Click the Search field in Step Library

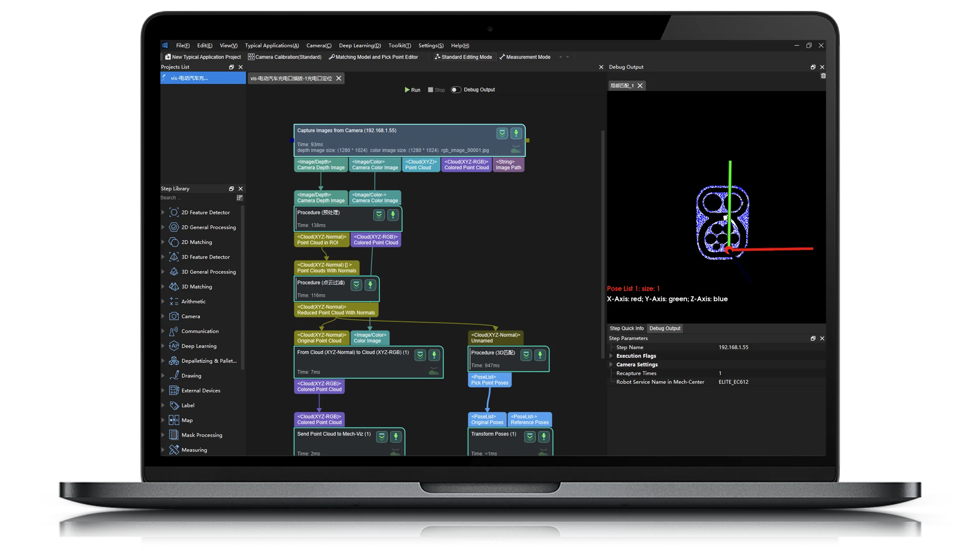click(197, 198)
